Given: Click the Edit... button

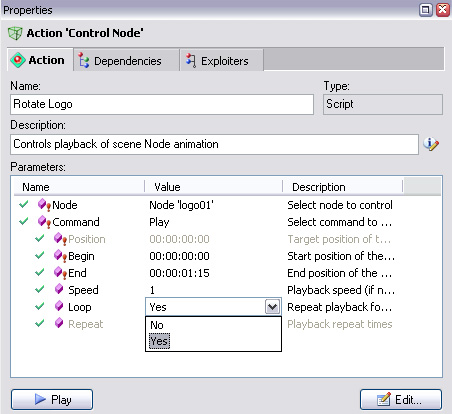Looking at the screenshot, I should (x=401, y=399).
